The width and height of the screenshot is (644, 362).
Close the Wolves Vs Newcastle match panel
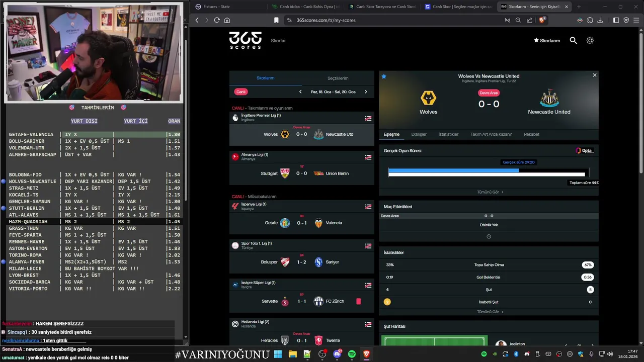coord(594,75)
